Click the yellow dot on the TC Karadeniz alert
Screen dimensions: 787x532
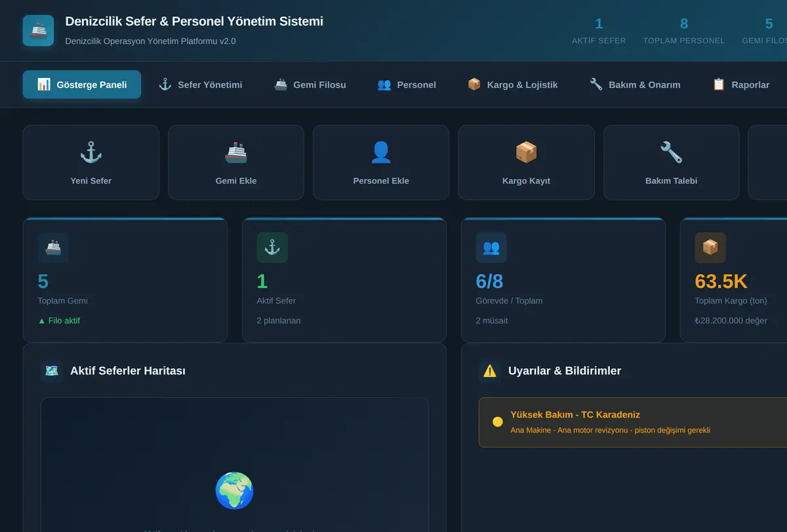(498, 422)
